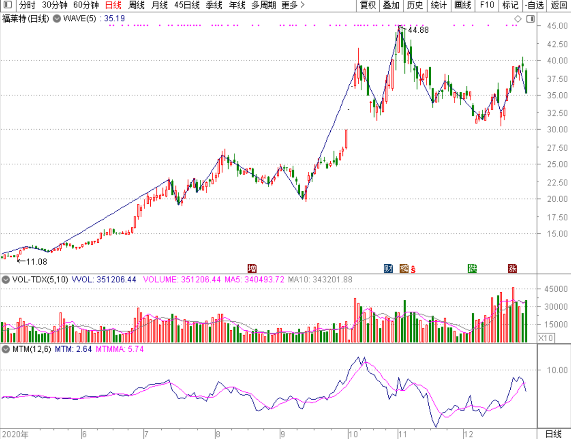Click the month 12 marker on time axis
Screen dimensions: 571x439
(x=468, y=434)
